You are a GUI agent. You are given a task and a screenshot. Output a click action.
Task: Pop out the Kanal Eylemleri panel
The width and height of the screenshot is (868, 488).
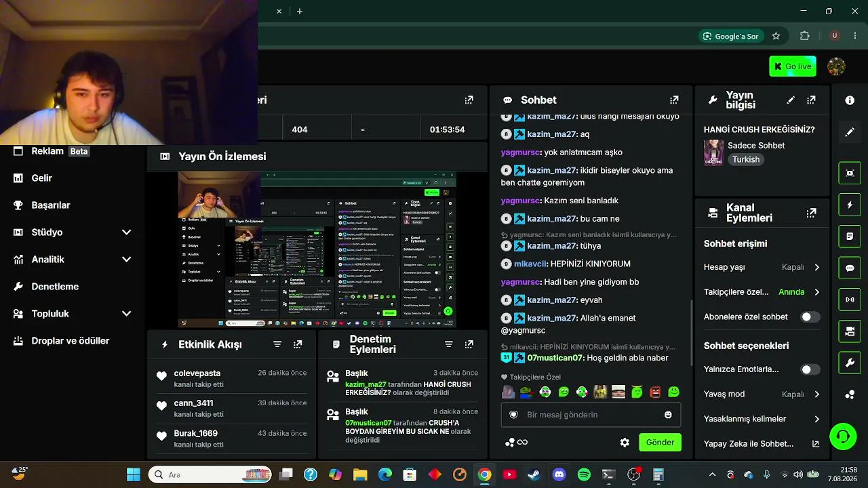tap(811, 213)
